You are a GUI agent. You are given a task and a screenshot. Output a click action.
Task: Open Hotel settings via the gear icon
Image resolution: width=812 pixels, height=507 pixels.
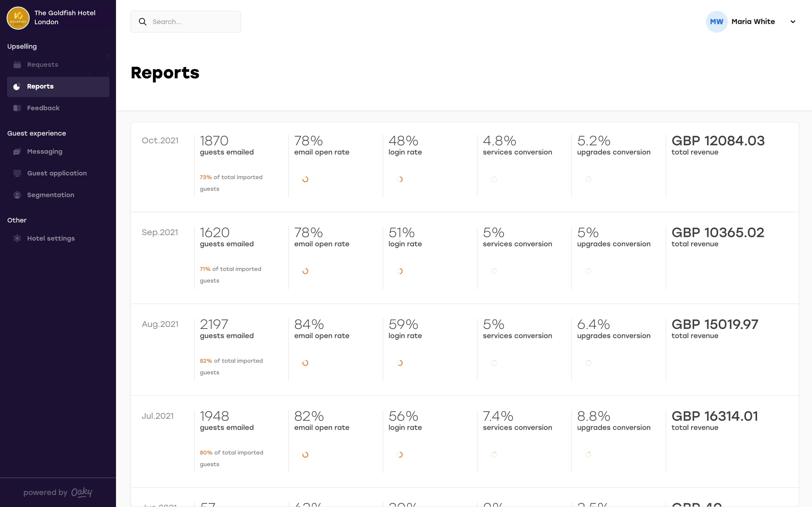coord(17,238)
